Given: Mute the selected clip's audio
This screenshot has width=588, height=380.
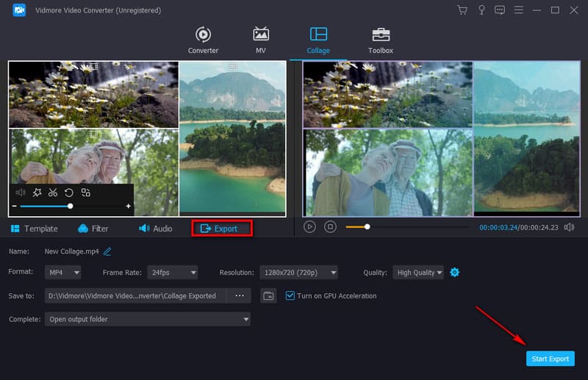Looking at the screenshot, I should (x=21, y=193).
